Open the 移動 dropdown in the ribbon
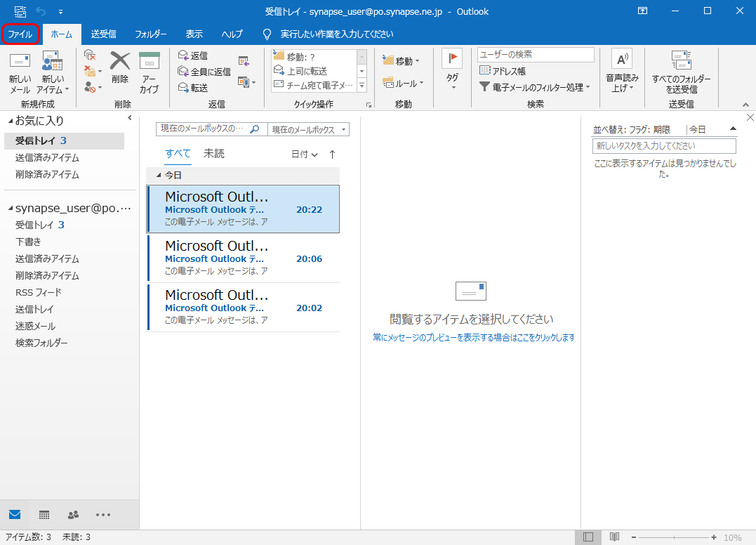 coord(401,61)
